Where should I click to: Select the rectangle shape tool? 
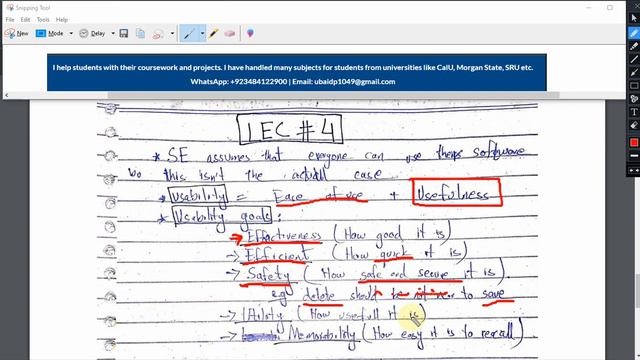tap(634, 86)
